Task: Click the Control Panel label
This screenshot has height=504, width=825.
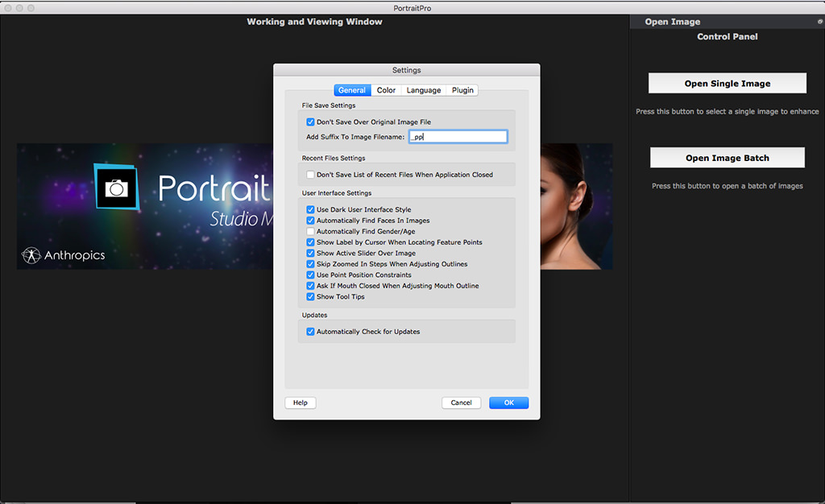Action: (x=728, y=37)
